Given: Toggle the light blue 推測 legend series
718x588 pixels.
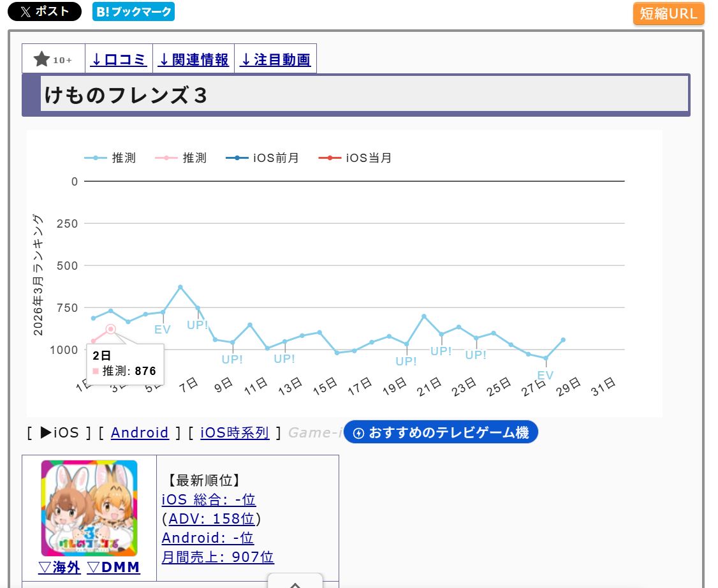Looking at the screenshot, I should tap(110, 158).
